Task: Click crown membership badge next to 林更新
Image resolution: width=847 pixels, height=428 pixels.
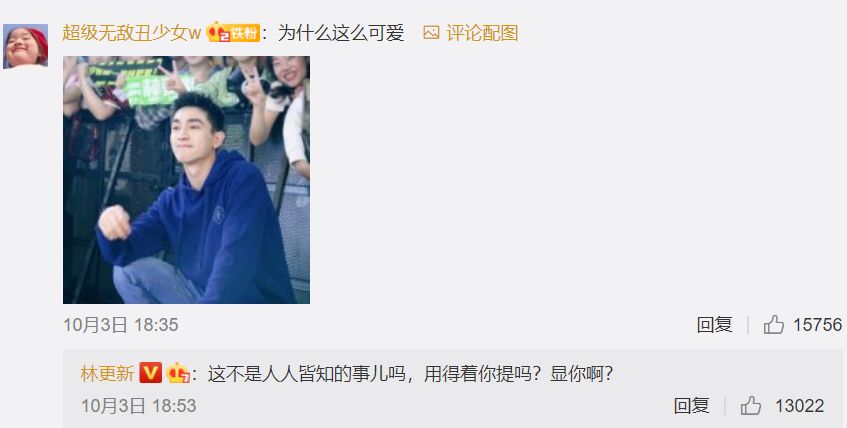Action: 178,373
